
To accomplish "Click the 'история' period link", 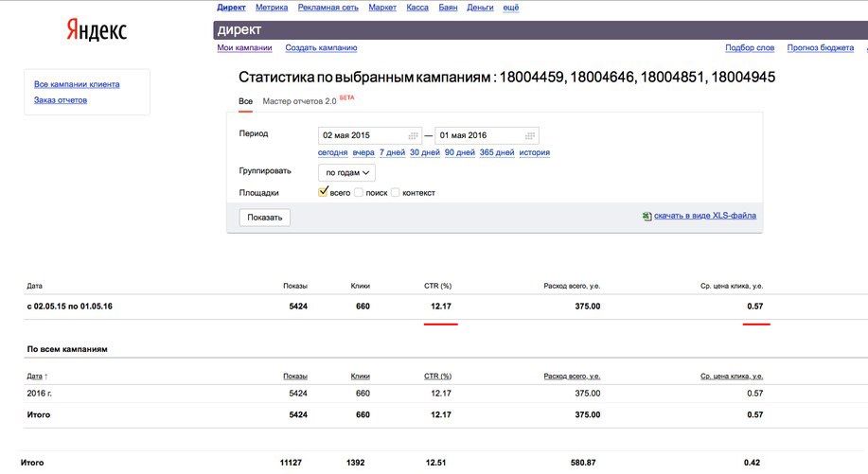I will [535, 152].
